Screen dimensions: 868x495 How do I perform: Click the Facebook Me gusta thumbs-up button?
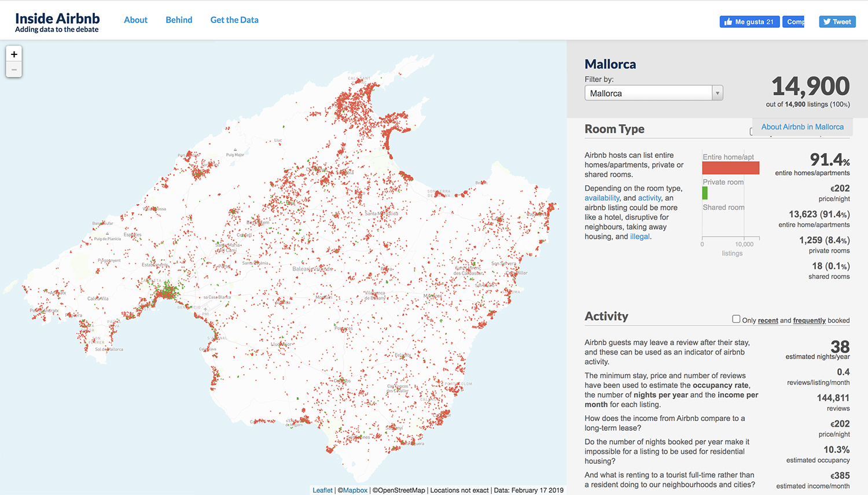click(749, 22)
